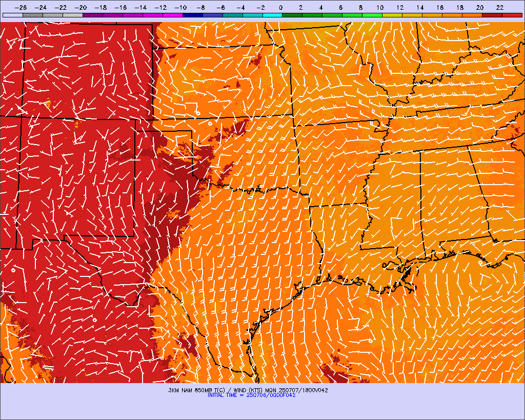Click the "20" legend label
Image resolution: width=525 pixels, height=420 pixels.
480,7
